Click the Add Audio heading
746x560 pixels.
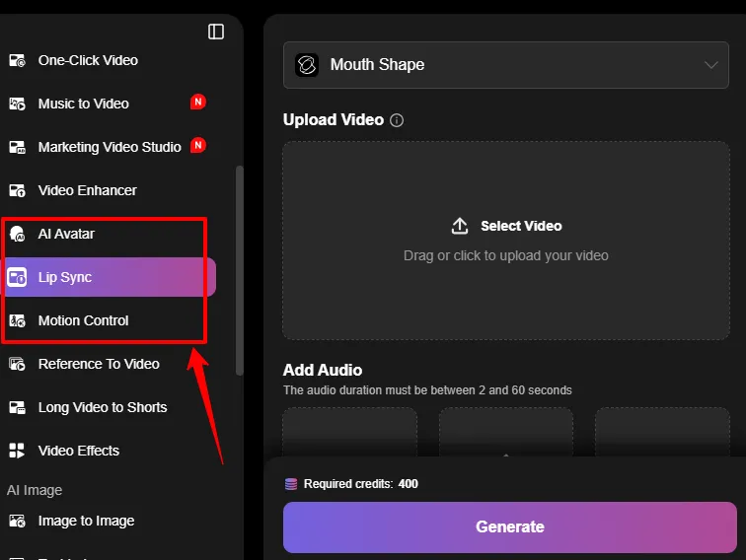[323, 370]
